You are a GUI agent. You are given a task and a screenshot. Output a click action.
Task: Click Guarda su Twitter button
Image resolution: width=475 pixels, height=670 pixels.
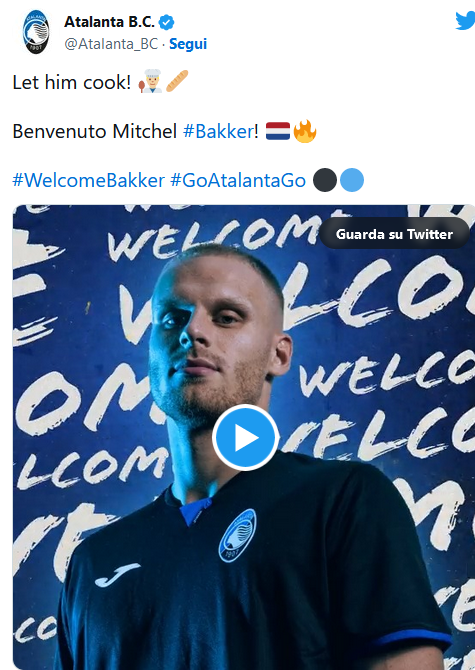click(x=394, y=234)
